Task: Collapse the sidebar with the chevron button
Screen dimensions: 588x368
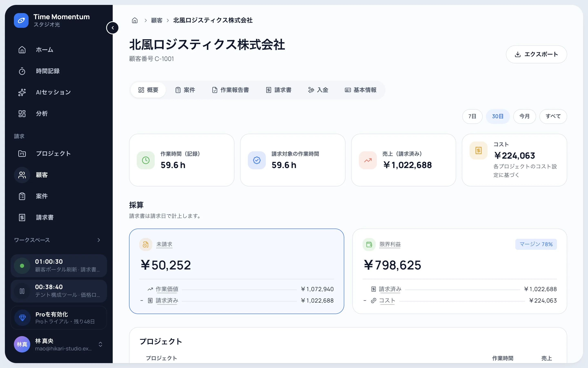Action: [112, 28]
